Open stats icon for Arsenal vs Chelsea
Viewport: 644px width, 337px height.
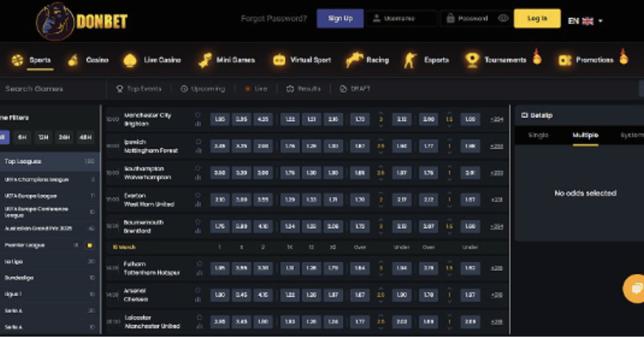(199, 299)
